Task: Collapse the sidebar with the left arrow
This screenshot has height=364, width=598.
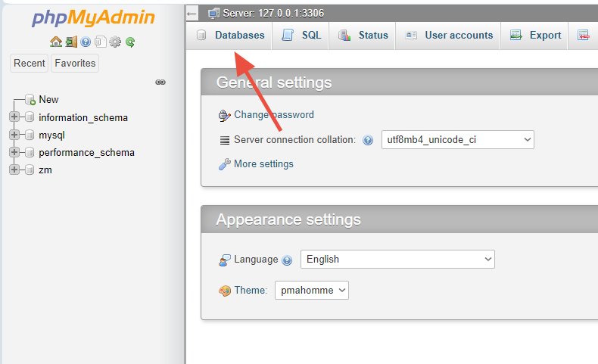Action: pos(192,13)
